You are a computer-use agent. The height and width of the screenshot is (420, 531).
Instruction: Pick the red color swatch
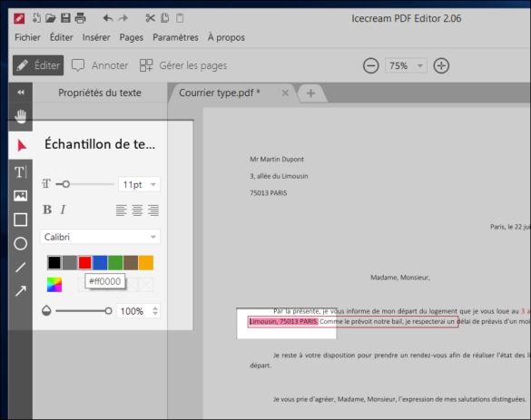coord(85,263)
